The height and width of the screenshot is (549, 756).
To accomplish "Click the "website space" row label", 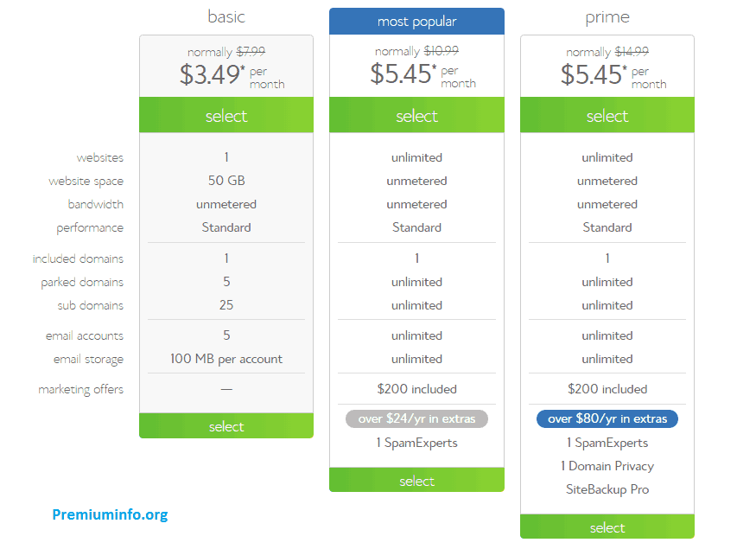I will 86,182.
